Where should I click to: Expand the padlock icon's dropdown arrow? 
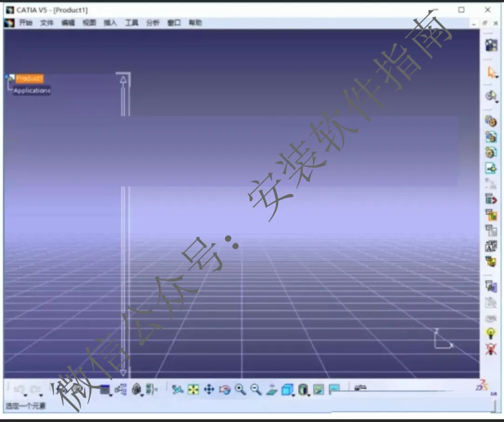tap(142, 395)
